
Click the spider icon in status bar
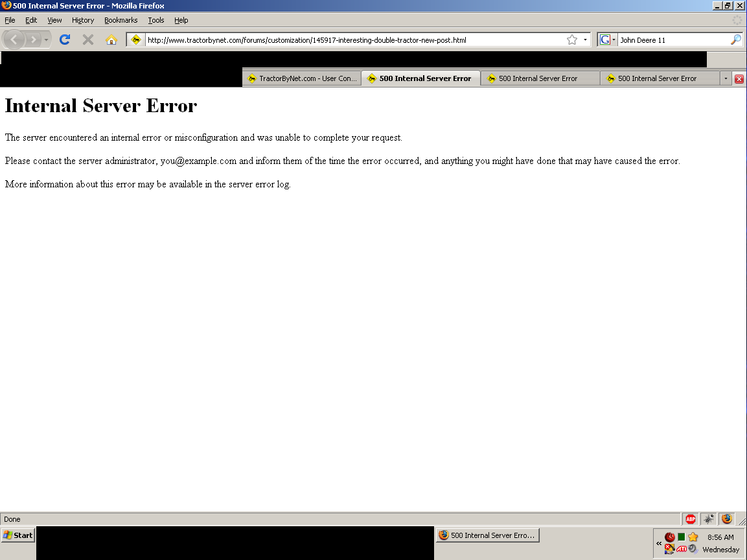pos(709,519)
